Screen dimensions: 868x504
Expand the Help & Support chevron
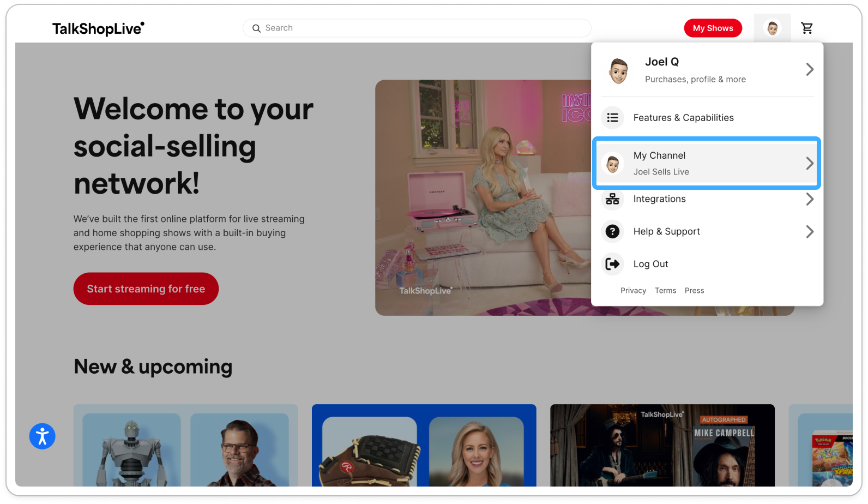tap(810, 232)
